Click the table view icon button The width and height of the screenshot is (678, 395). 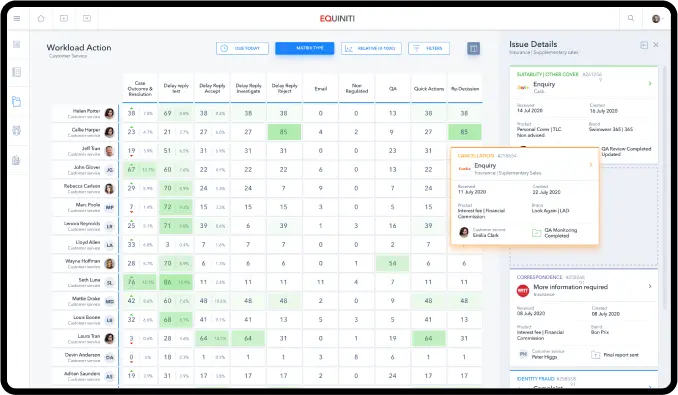[x=473, y=48]
